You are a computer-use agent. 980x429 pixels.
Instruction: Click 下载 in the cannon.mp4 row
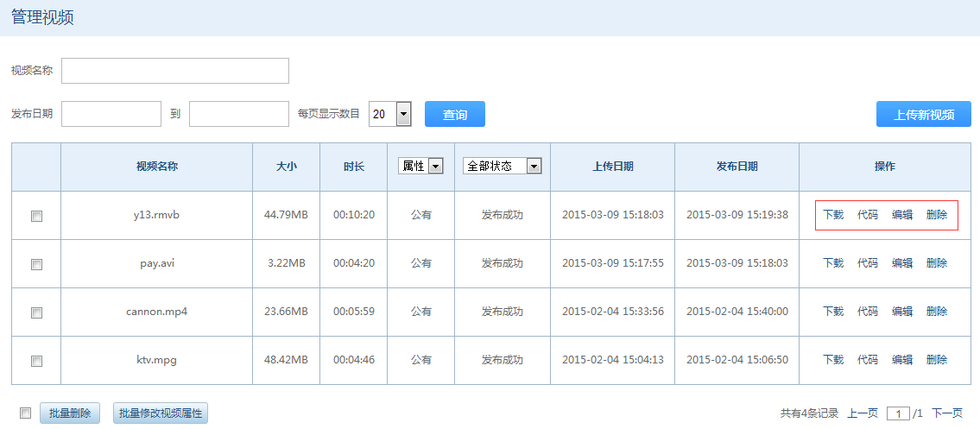[833, 311]
